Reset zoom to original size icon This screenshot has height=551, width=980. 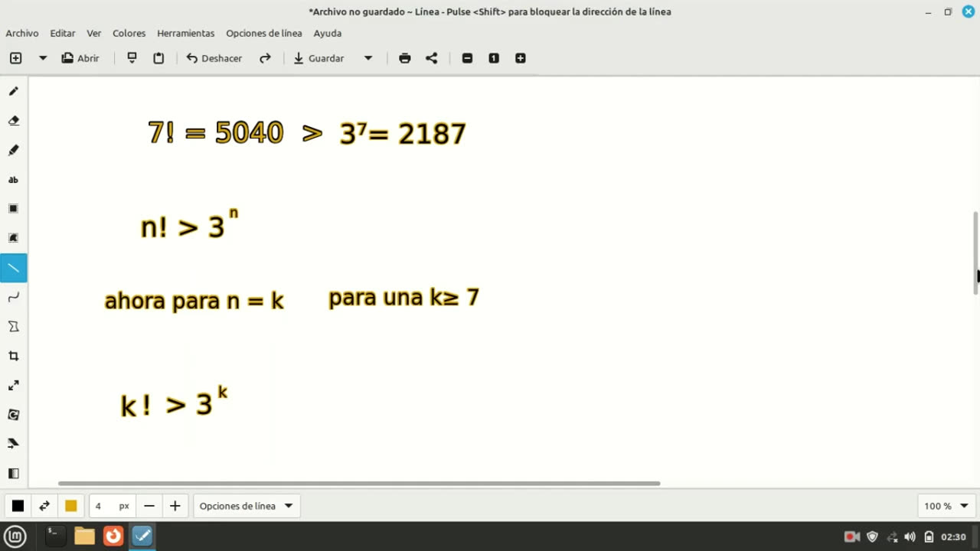tap(494, 58)
